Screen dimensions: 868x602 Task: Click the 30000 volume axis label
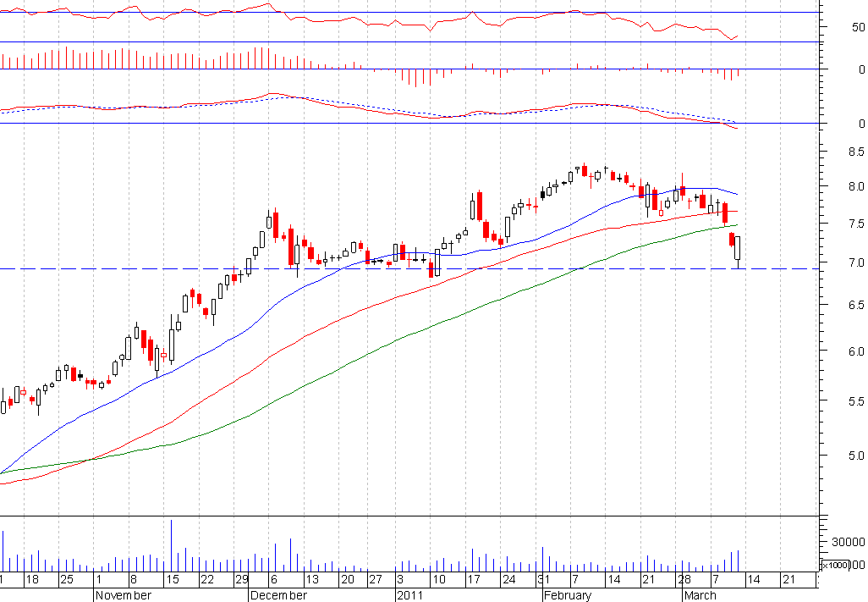click(848, 542)
